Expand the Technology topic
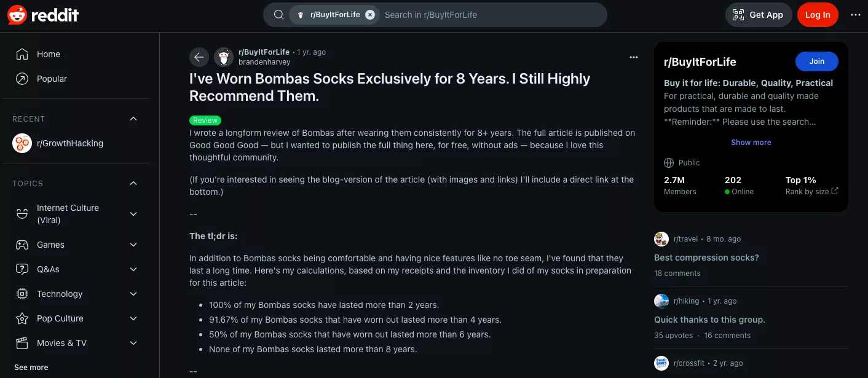The width and height of the screenshot is (868, 378). coord(133,294)
